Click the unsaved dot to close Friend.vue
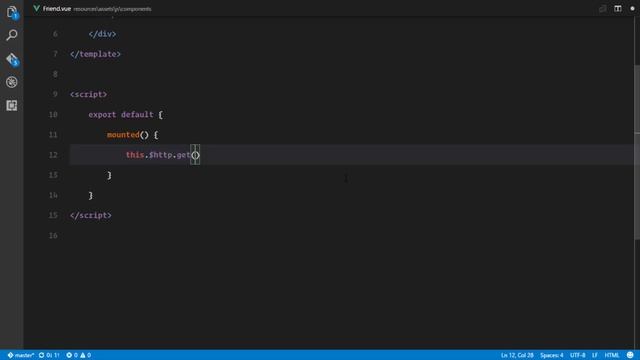 [632, 9]
